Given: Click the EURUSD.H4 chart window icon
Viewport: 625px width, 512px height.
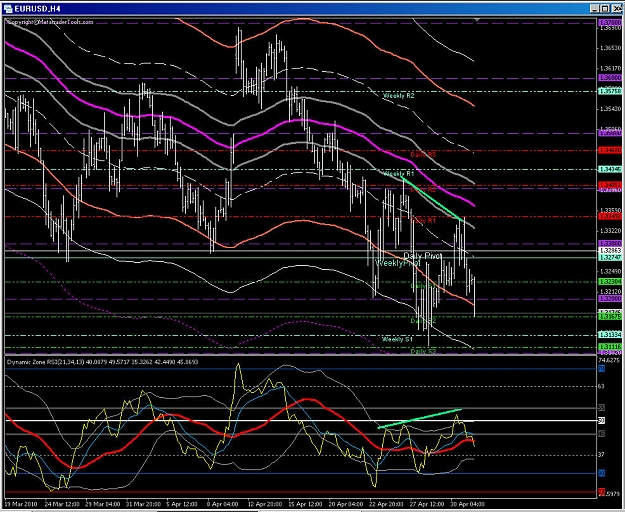Looking at the screenshot, I should pyautogui.click(x=8, y=8).
